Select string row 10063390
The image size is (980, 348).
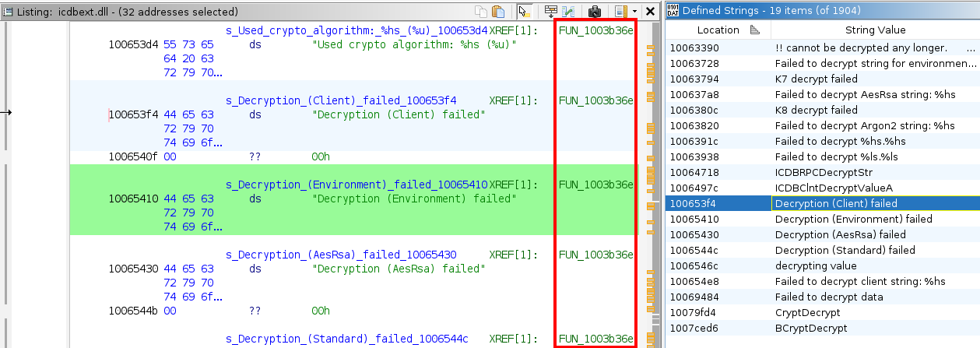click(822, 47)
